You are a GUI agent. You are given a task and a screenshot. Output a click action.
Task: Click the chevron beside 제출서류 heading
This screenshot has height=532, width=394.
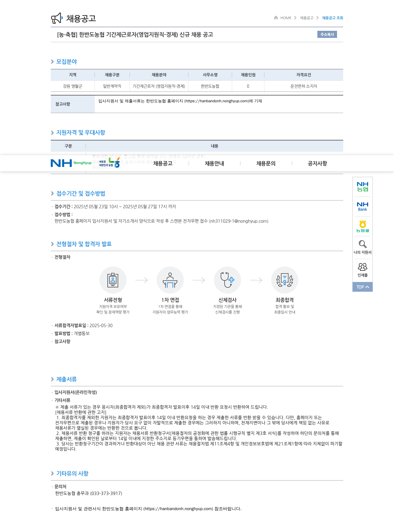coord(52,379)
